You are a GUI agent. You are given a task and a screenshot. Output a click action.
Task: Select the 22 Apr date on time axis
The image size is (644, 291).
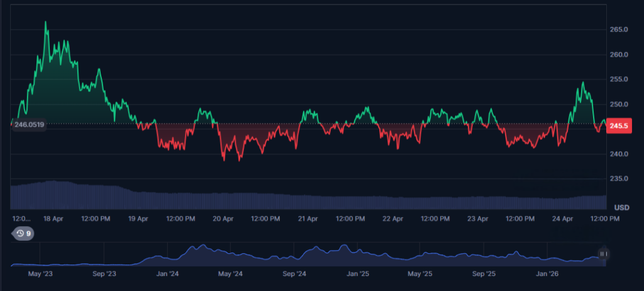[393, 219]
